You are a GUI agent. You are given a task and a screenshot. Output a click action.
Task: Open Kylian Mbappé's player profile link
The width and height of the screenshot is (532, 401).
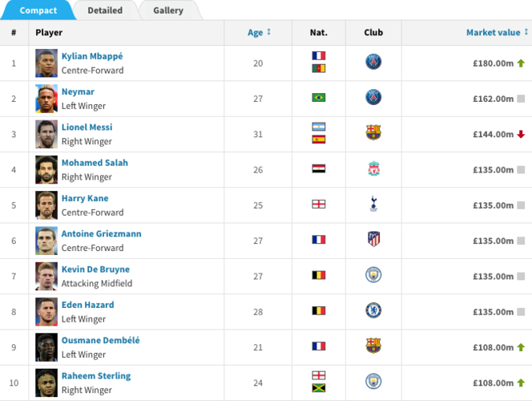click(92, 56)
